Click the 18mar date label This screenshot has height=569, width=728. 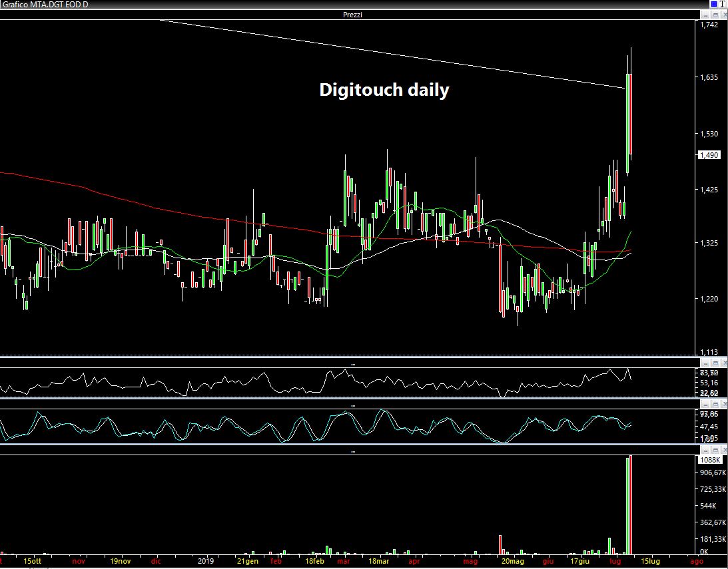coord(378,561)
